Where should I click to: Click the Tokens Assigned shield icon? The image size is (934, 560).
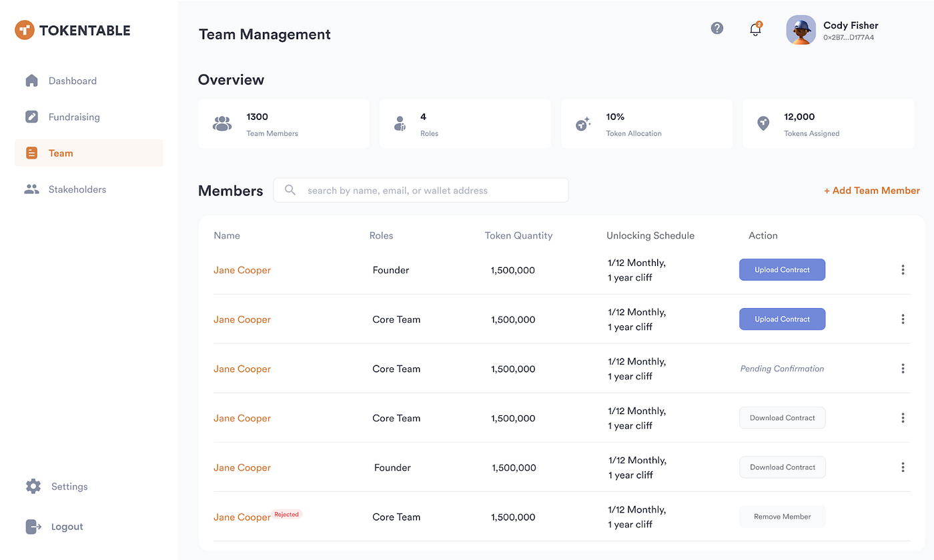pyautogui.click(x=763, y=123)
